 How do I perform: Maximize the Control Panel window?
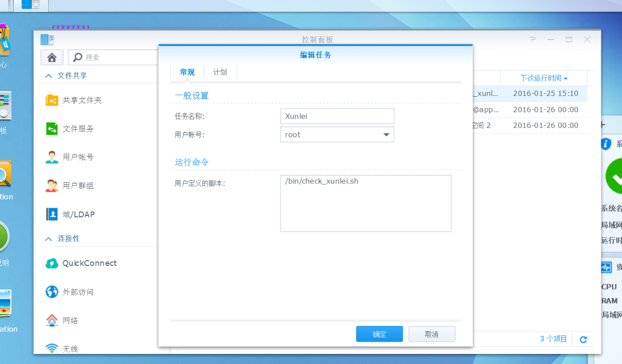(569, 39)
